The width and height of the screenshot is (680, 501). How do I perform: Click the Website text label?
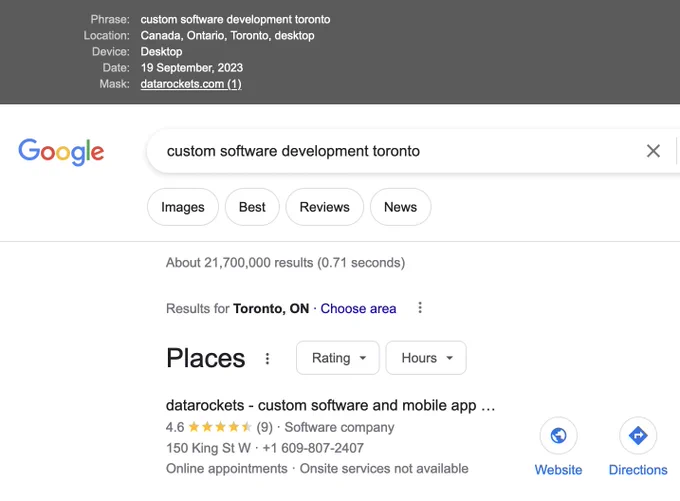558,470
